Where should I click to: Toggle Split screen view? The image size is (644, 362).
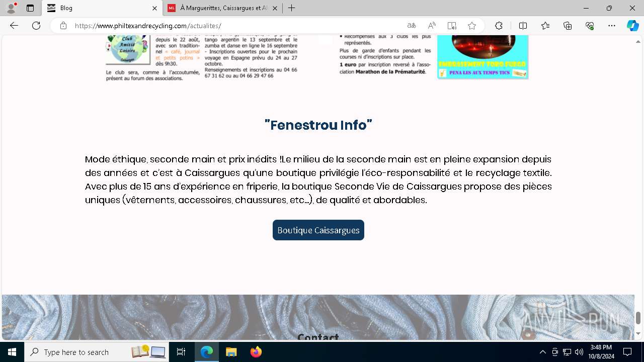click(523, 26)
